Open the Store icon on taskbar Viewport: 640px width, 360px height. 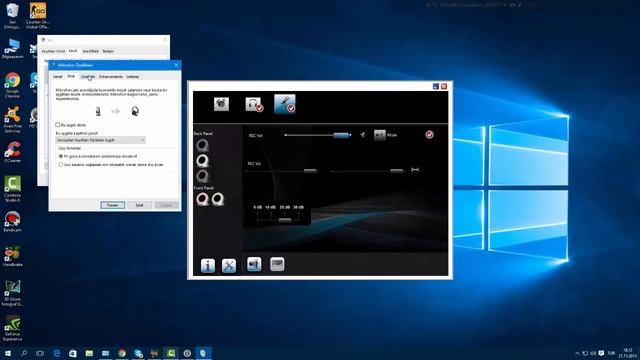[x=73, y=353]
